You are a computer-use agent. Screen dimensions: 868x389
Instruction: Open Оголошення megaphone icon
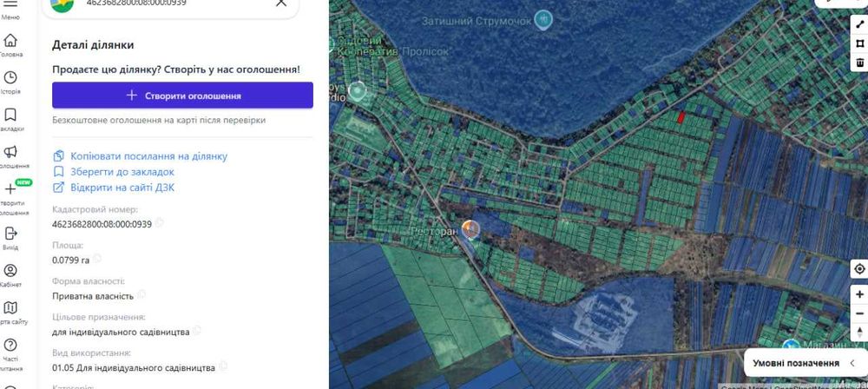(10, 151)
